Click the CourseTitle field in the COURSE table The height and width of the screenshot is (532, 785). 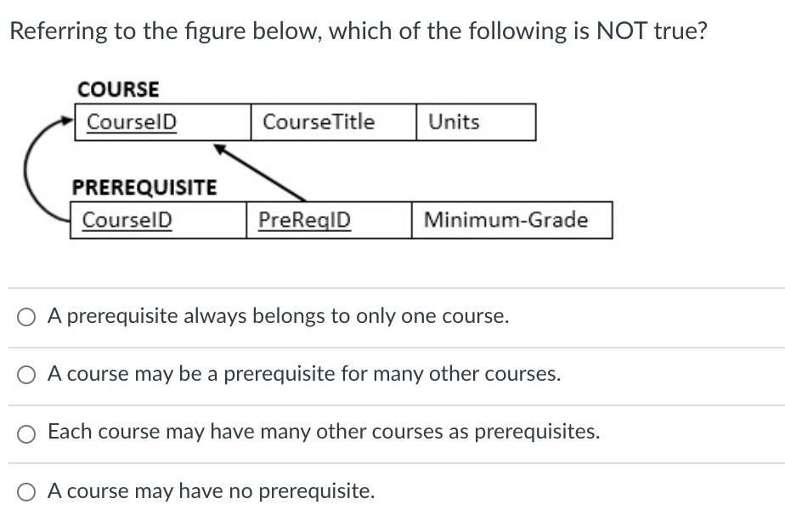click(x=318, y=122)
